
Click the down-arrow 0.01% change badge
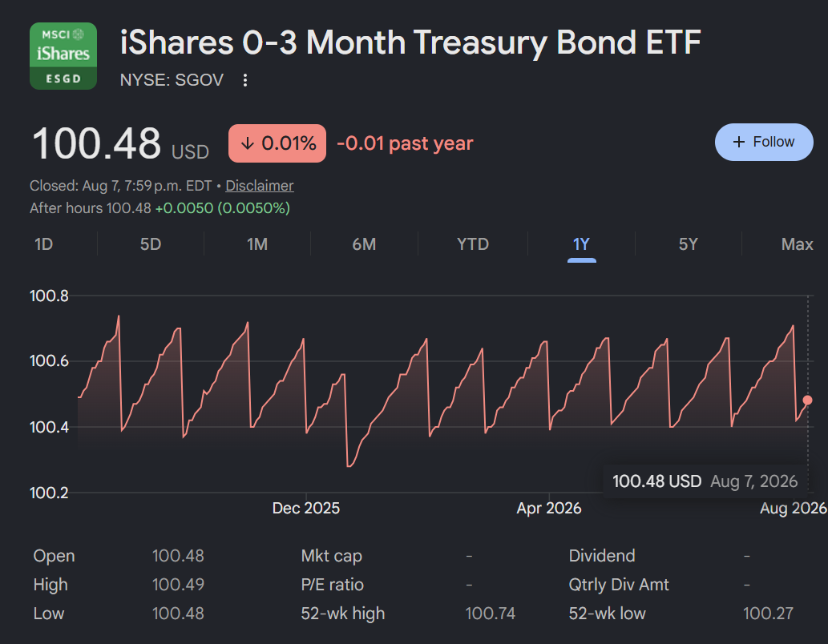point(277,143)
